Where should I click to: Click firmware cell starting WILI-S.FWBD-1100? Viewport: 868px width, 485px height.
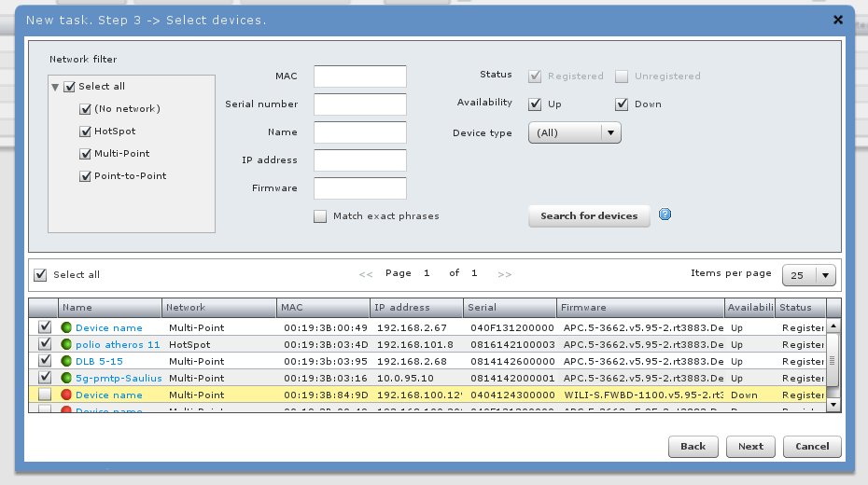point(643,395)
